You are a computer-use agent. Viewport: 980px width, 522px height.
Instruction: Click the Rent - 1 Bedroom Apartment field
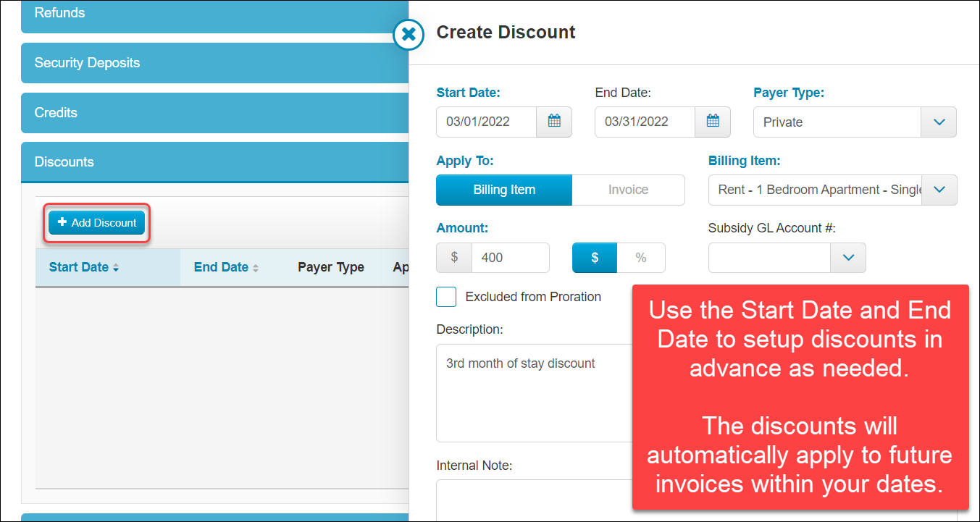(x=815, y=190)
